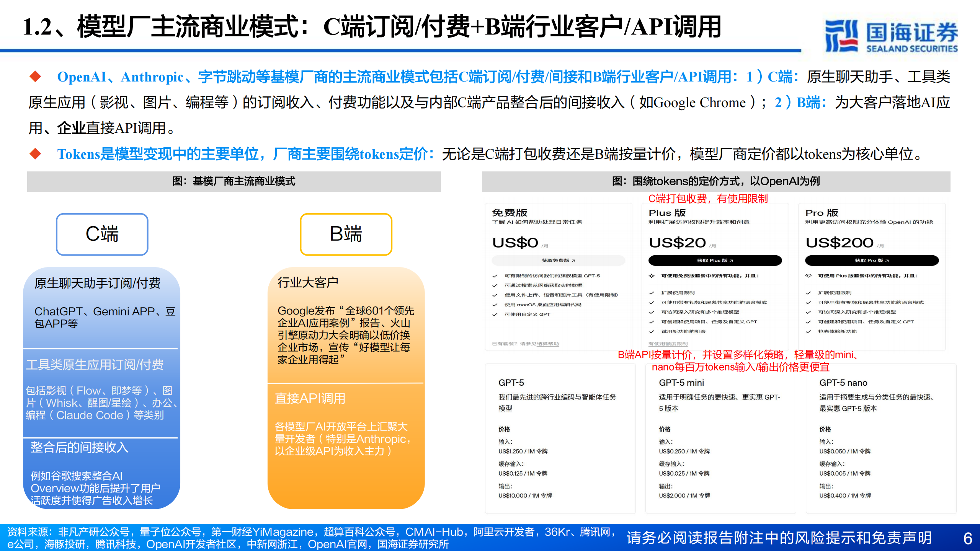Screen dimensions: 980x551
Task: Click the 试用新功能的机会 feature line
Action: pos(683,332)
